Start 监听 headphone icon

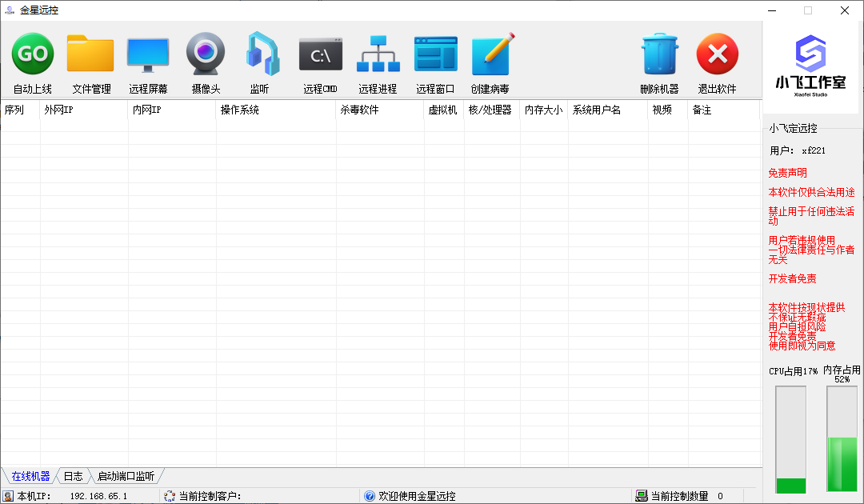(x=262, y=54)
